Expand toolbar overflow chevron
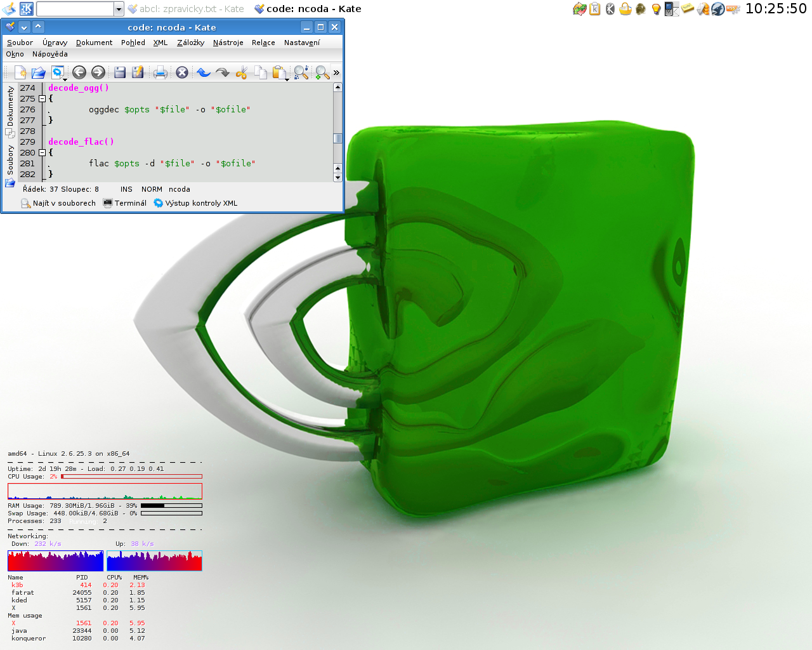 (336, 72)
